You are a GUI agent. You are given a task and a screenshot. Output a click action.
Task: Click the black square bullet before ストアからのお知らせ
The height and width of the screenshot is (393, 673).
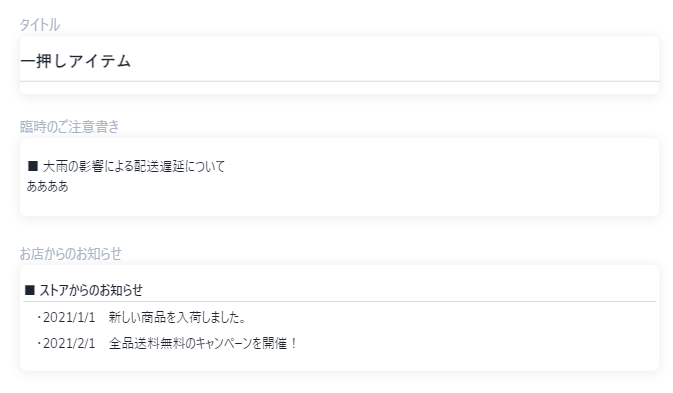30,290
